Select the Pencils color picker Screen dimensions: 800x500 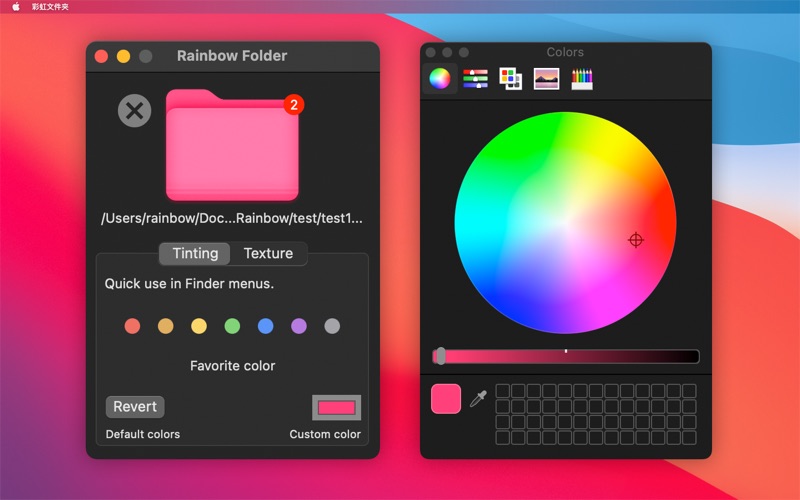point(582,79)
